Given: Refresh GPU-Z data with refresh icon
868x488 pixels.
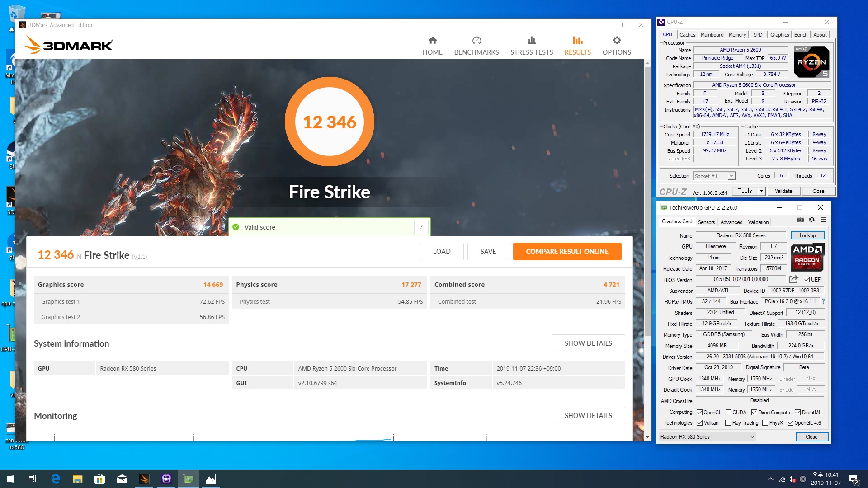Looking at the screenshot, I should [x=811, y=220].
